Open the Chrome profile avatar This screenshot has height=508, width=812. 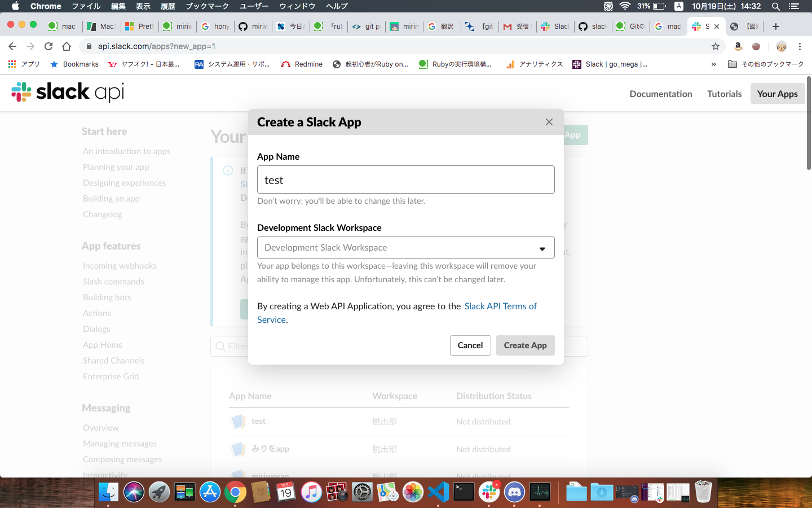(781, 46)
